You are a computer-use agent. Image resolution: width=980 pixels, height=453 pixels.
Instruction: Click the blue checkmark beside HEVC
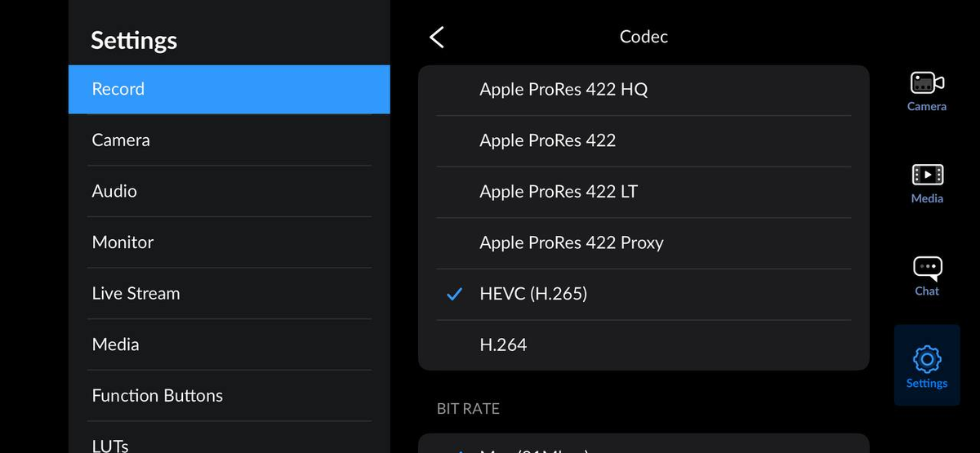point(455,294)
